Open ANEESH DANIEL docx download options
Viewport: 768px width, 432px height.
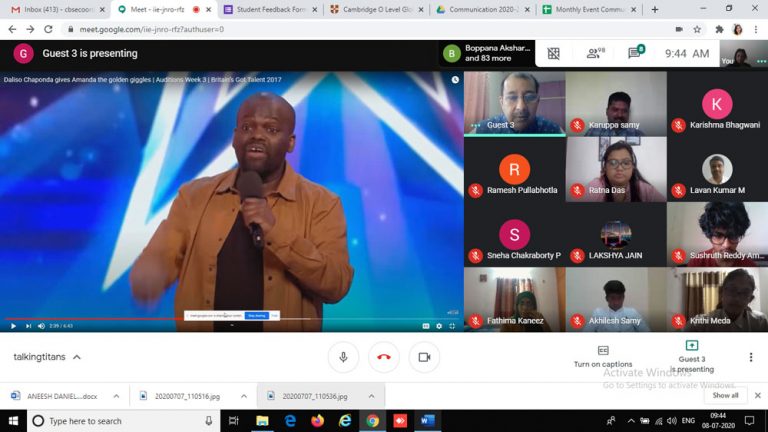point(116,396)
